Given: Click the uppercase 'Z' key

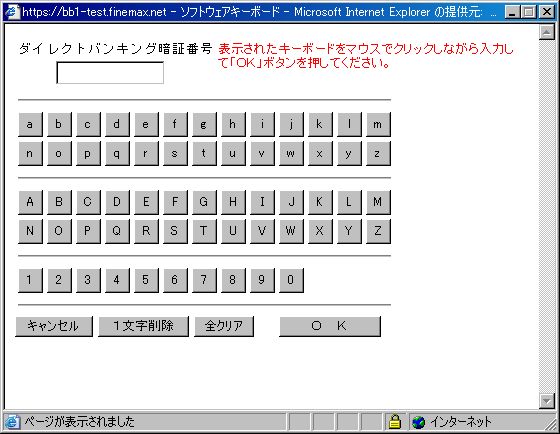Looking at the screenshot, I should coord(378,231).
